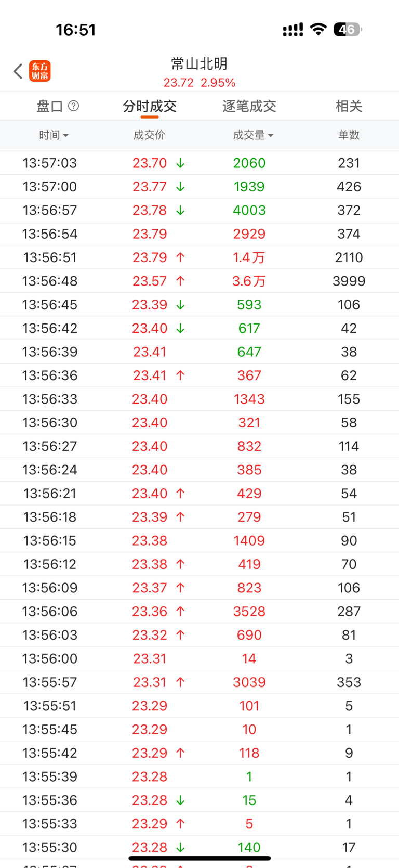The image size is (399, 868).
Task: Tap the battery indicator icon
Action: pos(348,30)
